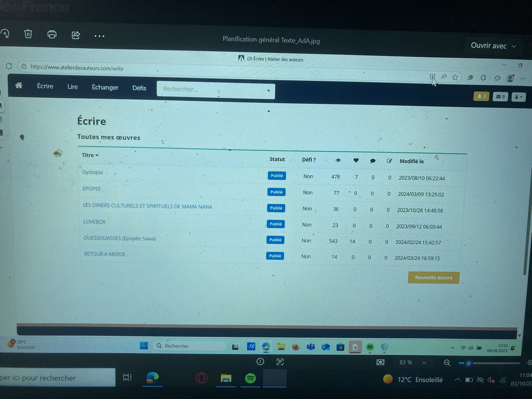Delete the photo with the trash icon
This screenshot has height=399, width=532.
coord(28,34)
